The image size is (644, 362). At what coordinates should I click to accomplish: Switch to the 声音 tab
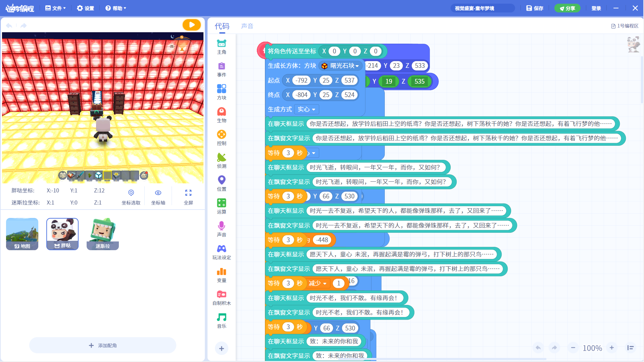tap(247, 26)
